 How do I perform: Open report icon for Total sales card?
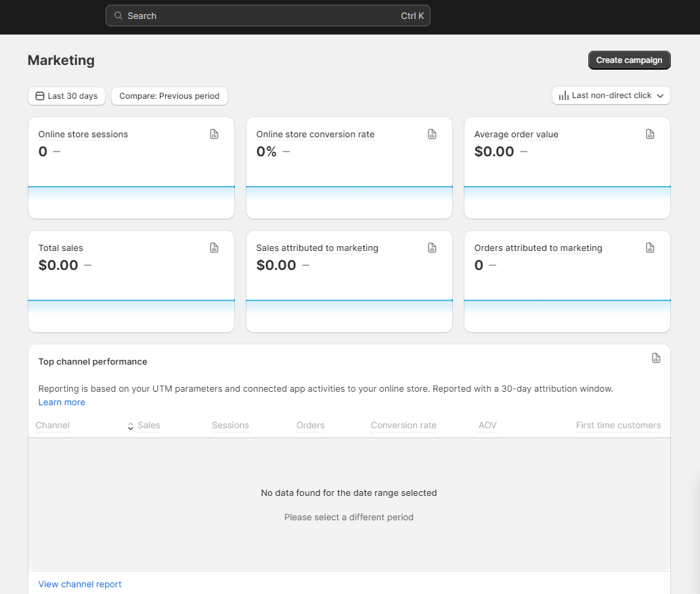click(x=215, y=248)
